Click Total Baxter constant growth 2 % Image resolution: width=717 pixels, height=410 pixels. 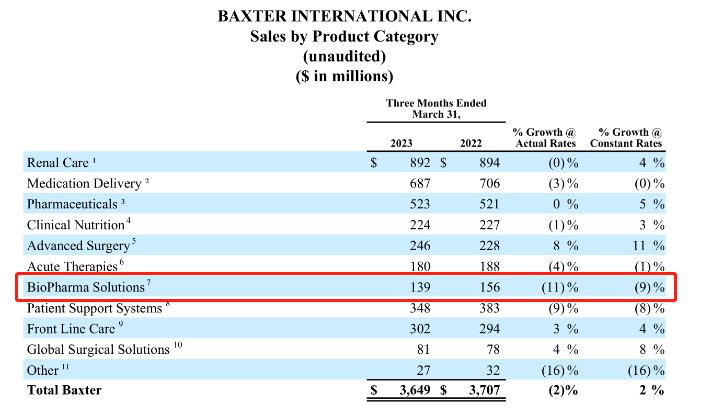coord(652,390)
